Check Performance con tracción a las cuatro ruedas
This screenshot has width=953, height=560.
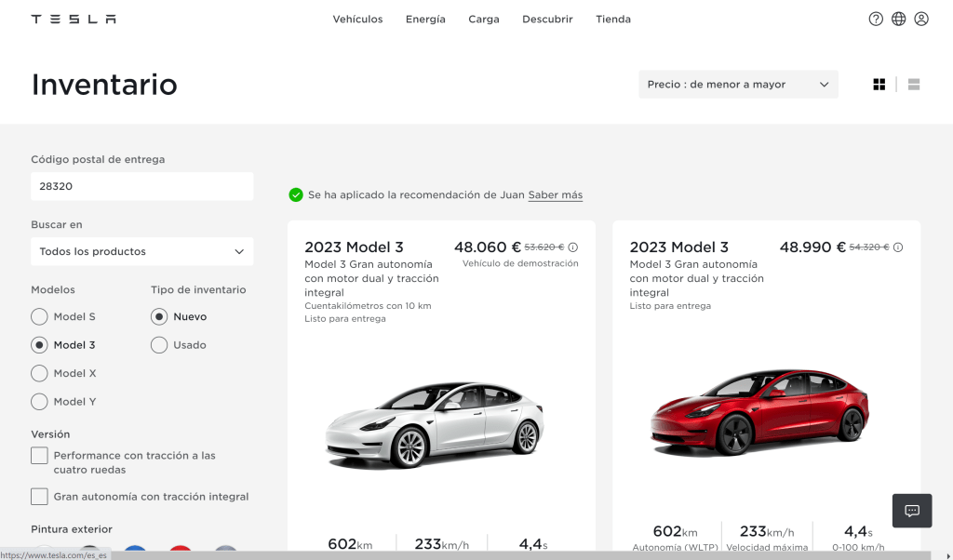click(39, 456)
